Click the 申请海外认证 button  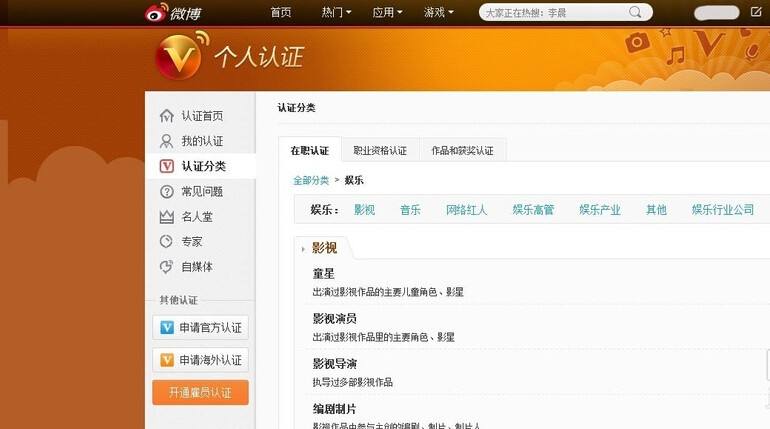click(200, 360)
